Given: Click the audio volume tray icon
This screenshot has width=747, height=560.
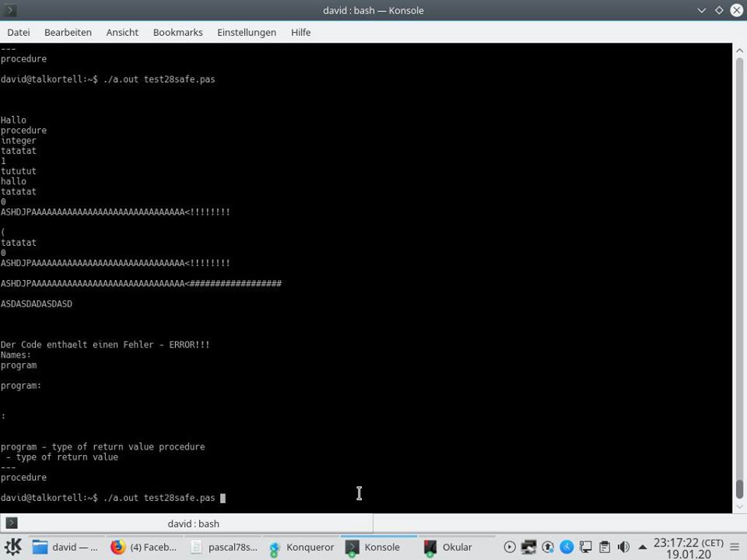Looking at the screenshot, I should tap(623, 547).
